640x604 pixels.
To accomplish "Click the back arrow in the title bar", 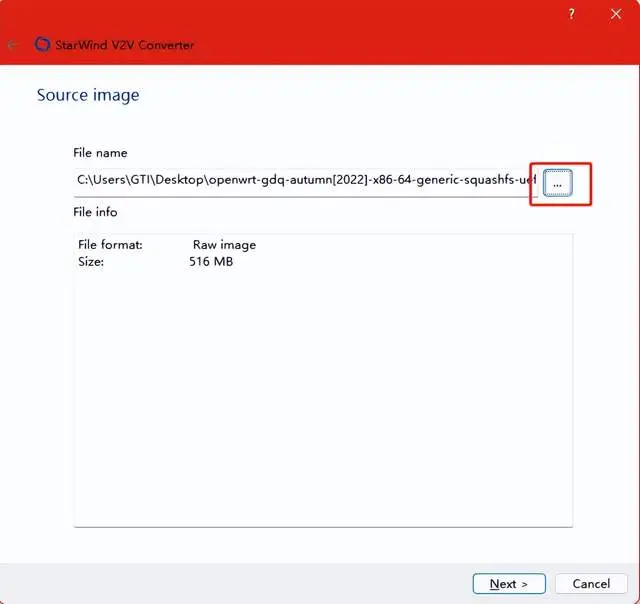I will (13, 45).
